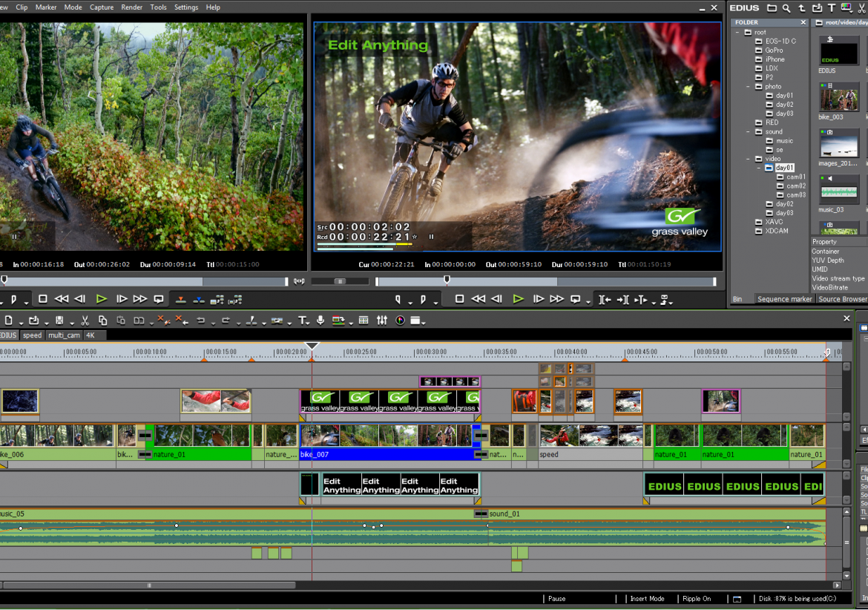Image resolution: width=868 pixels, height=610 pixels.
Task: Click the Set In marker icon under the recorder
Action: point(398,300)
